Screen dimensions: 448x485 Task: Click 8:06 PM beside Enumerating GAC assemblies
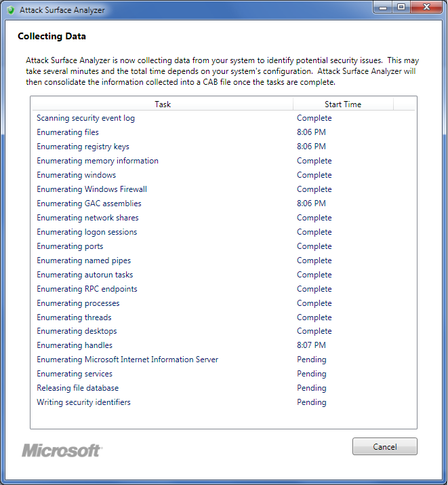(x=311, y=203)
